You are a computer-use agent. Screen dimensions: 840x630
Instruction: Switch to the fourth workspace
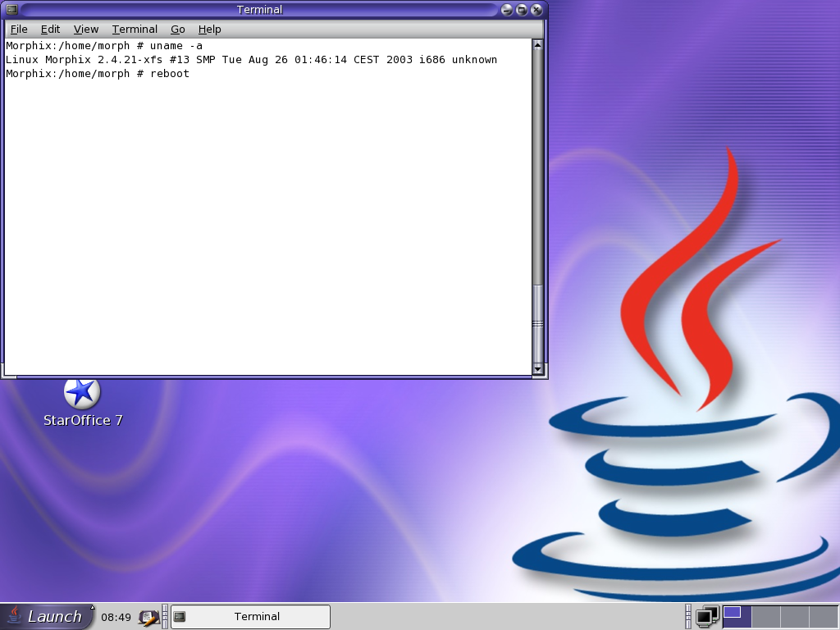click(824, 617)
